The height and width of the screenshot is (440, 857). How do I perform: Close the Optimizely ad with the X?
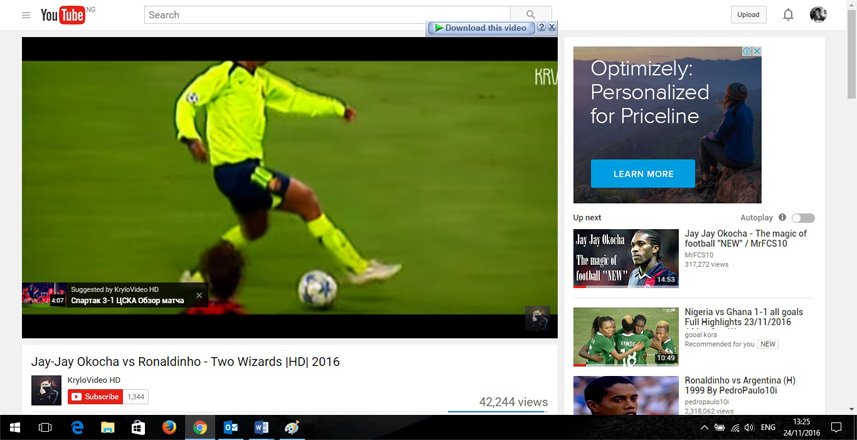(x=757, y=51)
